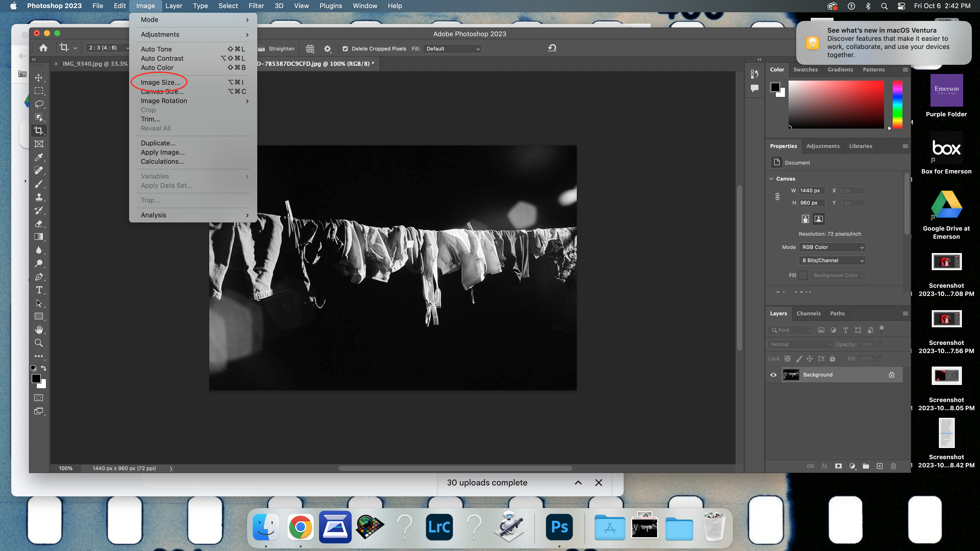This screenshot has width=980, height=551.
Task: Click the foreground color swatch in toolbar
Action: click(36, 378)
